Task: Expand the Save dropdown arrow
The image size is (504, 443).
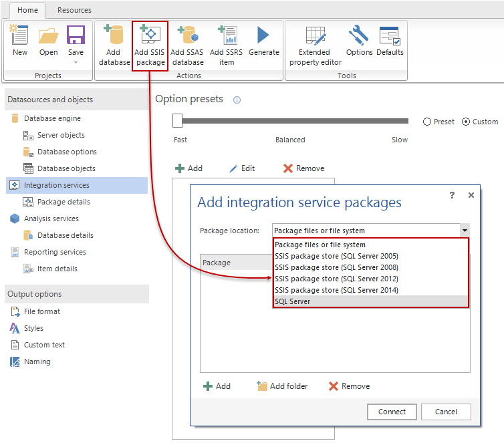Action: pyautogui.click(x=76, y=62)
